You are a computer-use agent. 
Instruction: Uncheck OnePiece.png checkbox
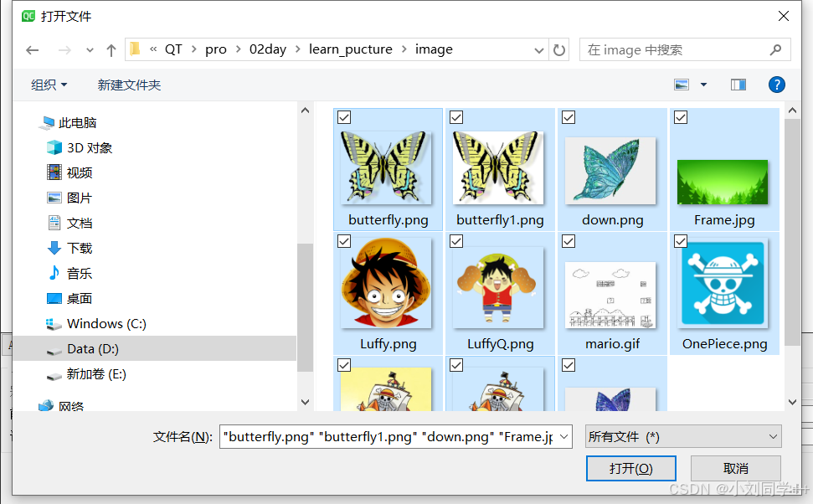coord(681,241)
